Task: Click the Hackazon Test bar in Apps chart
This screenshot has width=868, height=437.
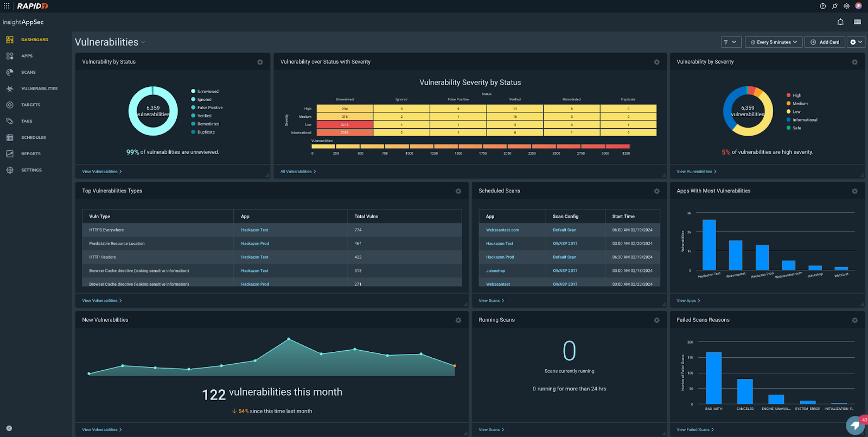Action: coord(709,245)
